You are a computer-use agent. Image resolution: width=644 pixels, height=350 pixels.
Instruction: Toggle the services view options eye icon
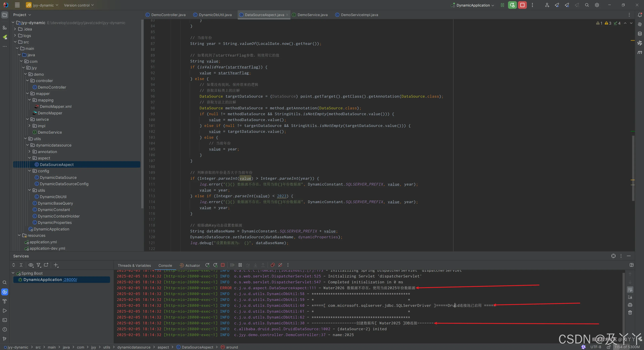(x=31, y=265)
